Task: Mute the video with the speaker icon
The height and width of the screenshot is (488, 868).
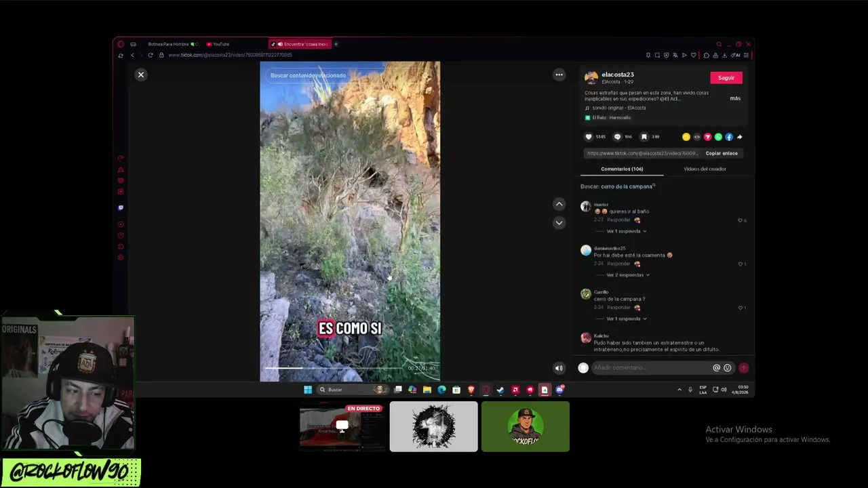Action: coord(559,368)
